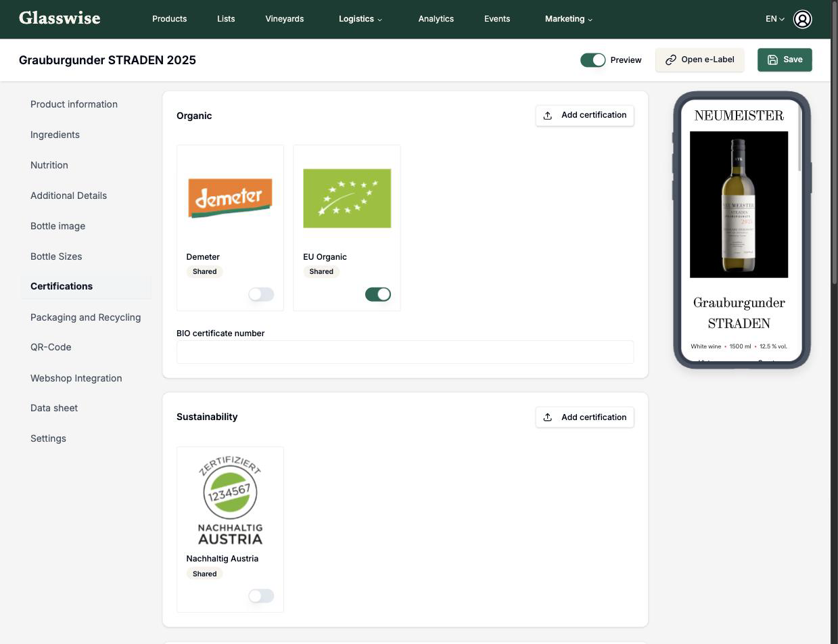Add certification to Organic section
The width and height of the screenshot is (838, 644).
(584, 116)
